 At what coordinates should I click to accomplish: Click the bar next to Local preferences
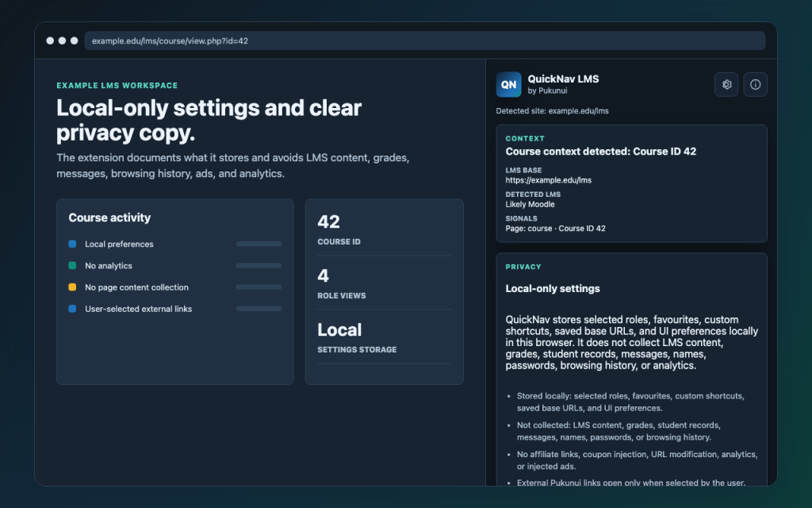(259, 244)
